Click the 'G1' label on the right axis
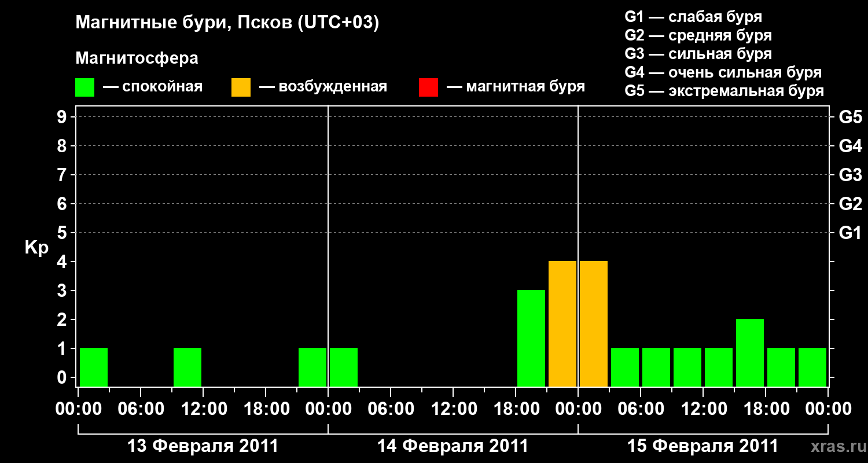This screenshot has width=868, height=463. (x=850, y=233)
